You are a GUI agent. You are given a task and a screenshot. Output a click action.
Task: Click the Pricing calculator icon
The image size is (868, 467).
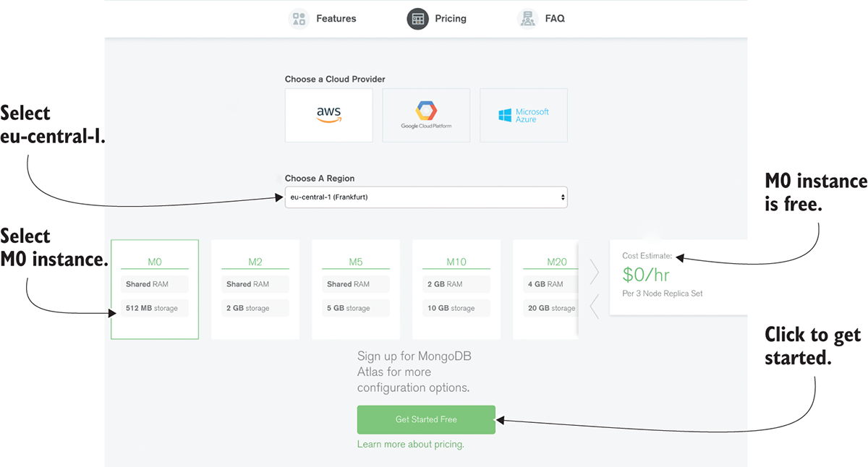point(418,19)
